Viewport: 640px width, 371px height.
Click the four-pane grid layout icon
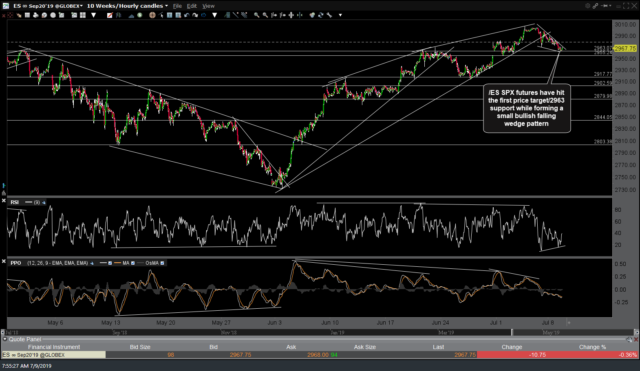[82, 15]
